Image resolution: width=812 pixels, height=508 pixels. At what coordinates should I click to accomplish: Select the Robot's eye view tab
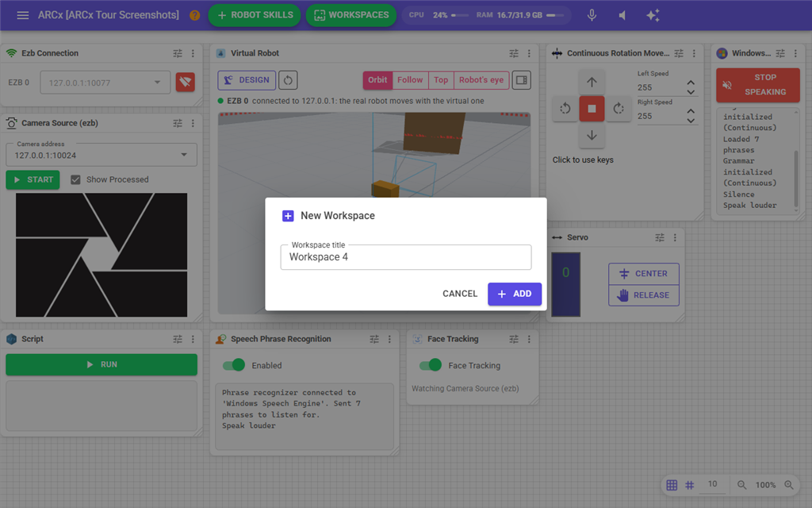481,80
